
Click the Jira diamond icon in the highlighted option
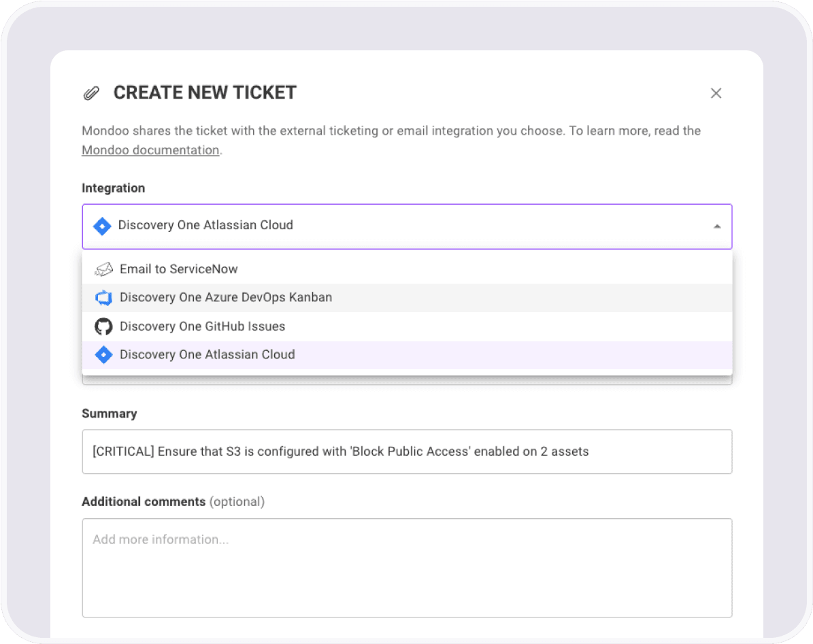[103, 354]
